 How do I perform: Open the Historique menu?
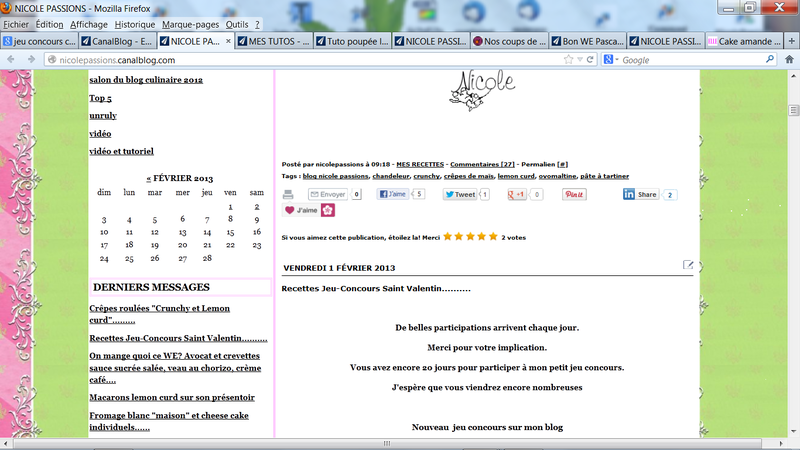click(x=135, y=24)
